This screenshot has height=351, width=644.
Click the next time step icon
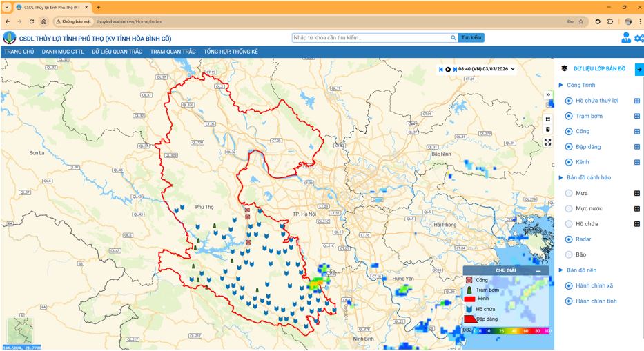[455, 70]
